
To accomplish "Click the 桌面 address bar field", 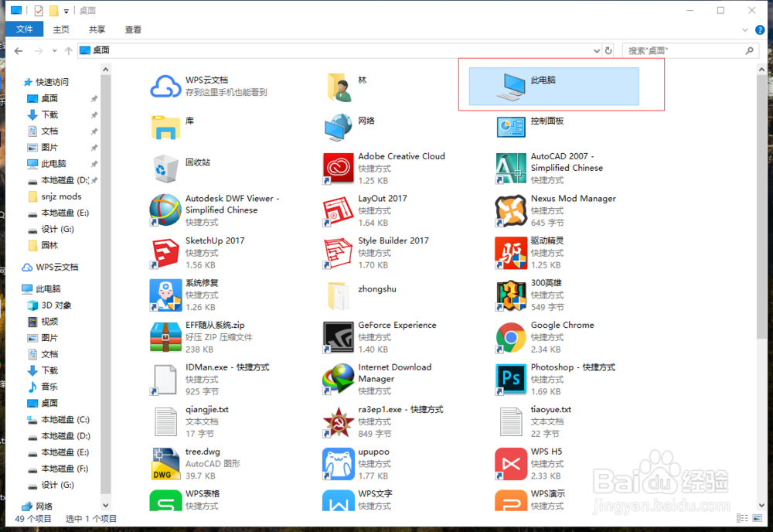I will (339, 50).
